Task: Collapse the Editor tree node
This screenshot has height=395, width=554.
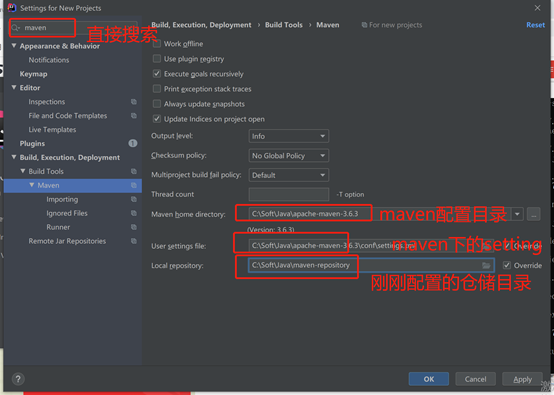Action: click(x=14, y=88)
